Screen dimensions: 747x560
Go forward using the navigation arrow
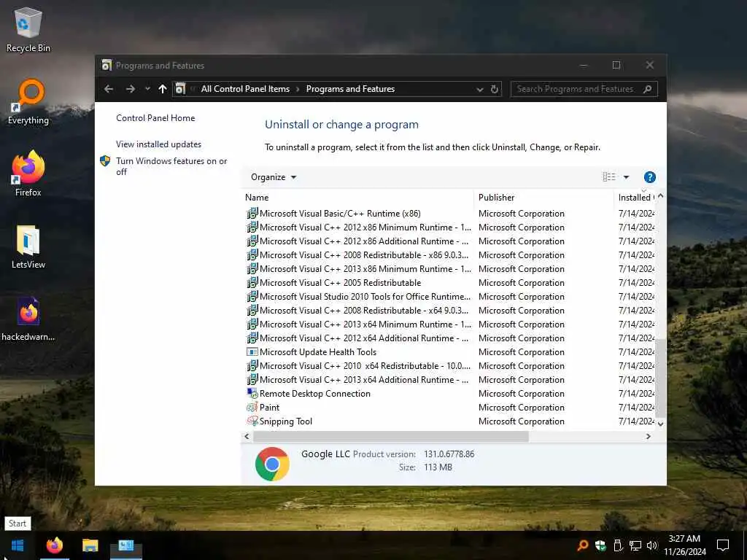(130, 89)
